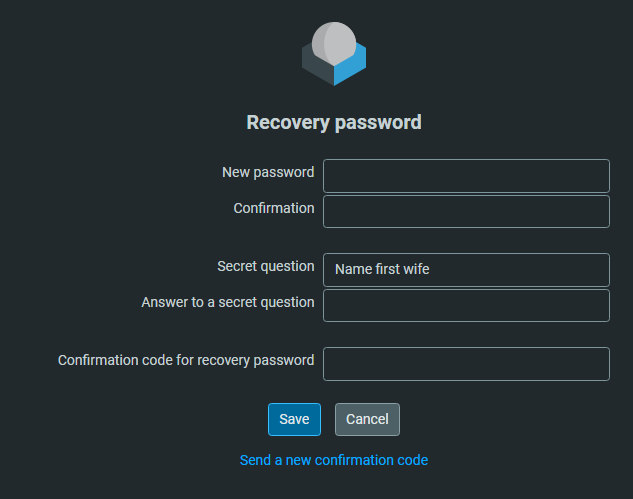Image resolution: width=633 pixels, height=499 pixels.
Task: Click the word 'password' in the heading
Action: click(378, 123)
